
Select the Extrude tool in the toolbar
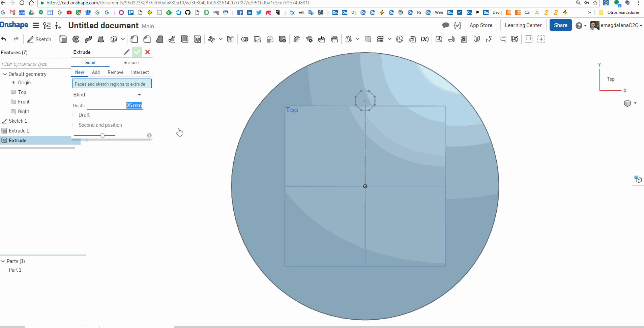[x=63, y=39]
